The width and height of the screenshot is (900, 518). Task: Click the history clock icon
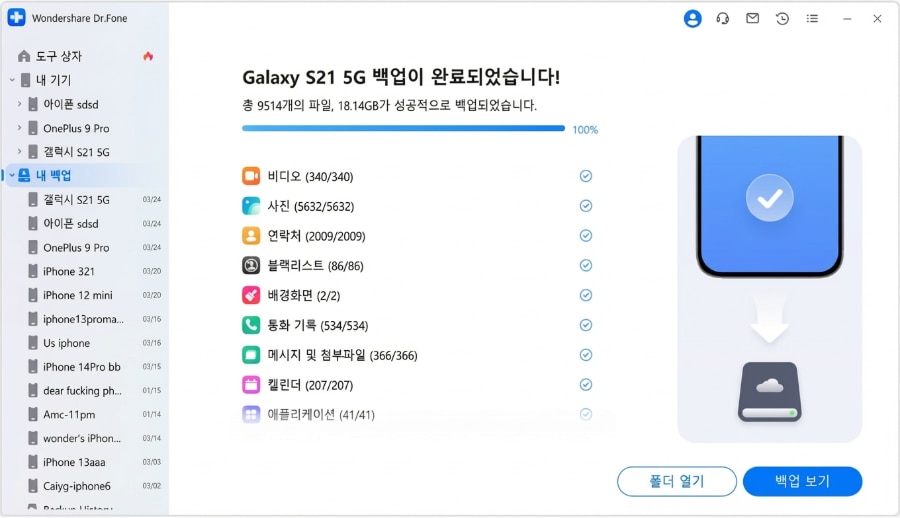point(782,19)
